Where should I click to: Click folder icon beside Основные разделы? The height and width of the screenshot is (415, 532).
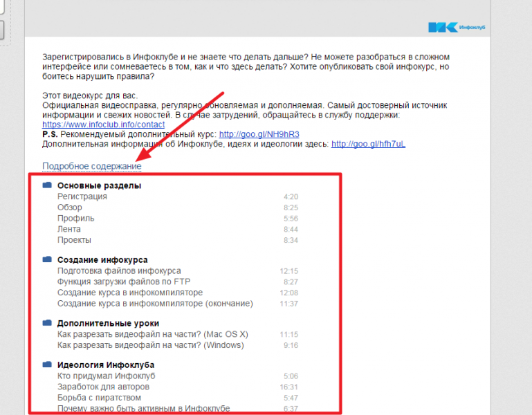[47, 185]
